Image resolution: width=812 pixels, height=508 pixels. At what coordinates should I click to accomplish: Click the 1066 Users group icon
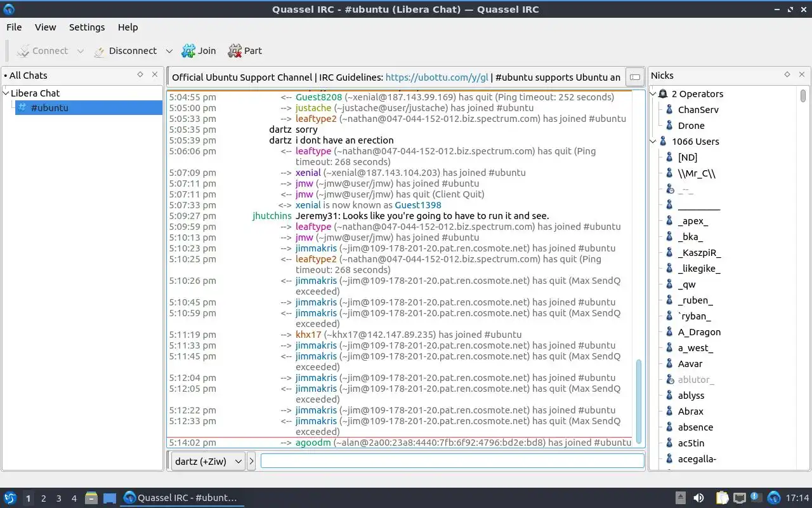664,142
